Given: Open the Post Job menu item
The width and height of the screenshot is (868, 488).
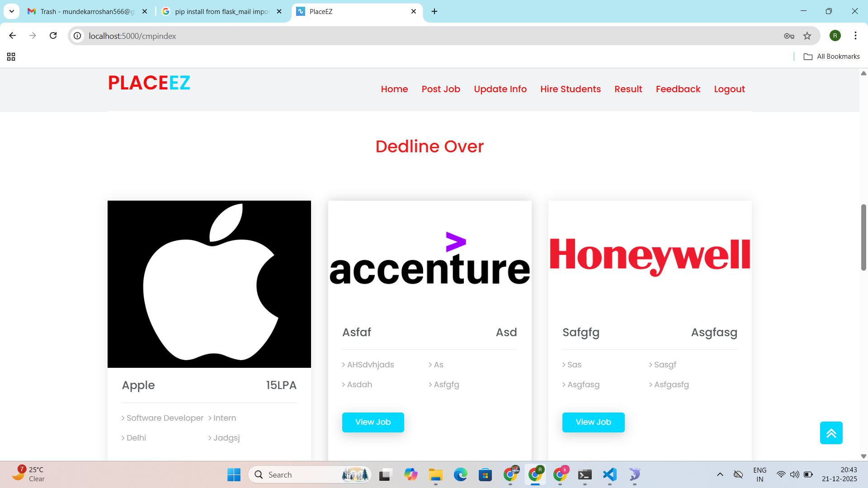Looking at the screenshot, I should (441, 89).
